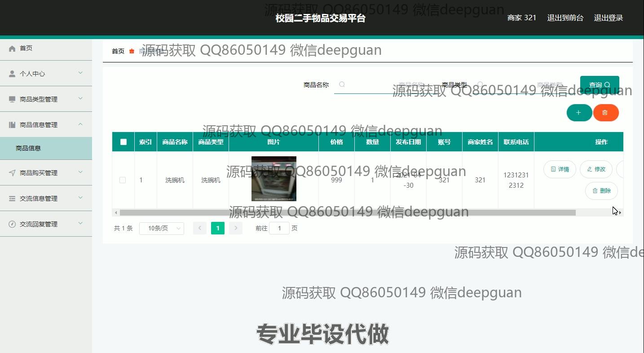The width and height of the screenshot is (644, 353).
Task: Click the table's horizontal scrollbar
Action: (x=348, y=212)
